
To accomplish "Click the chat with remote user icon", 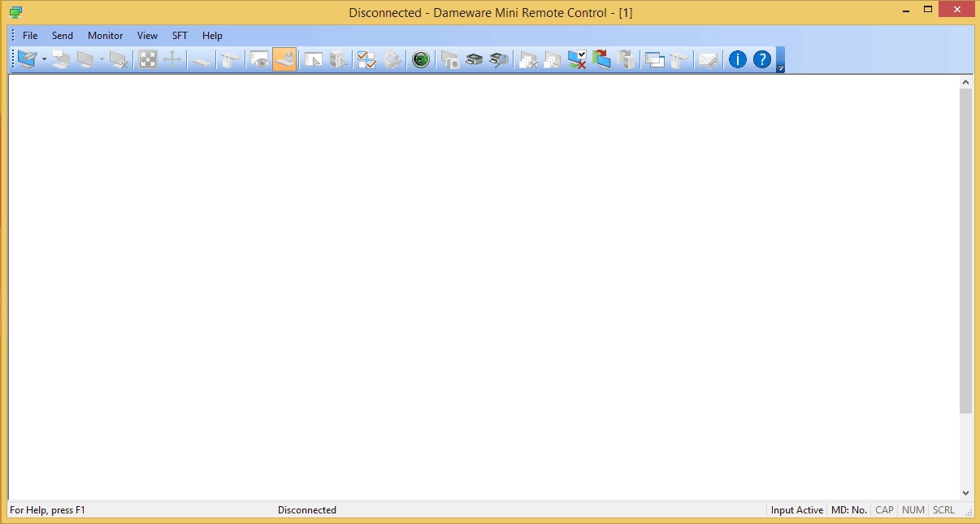I will (x=61, y=59).
